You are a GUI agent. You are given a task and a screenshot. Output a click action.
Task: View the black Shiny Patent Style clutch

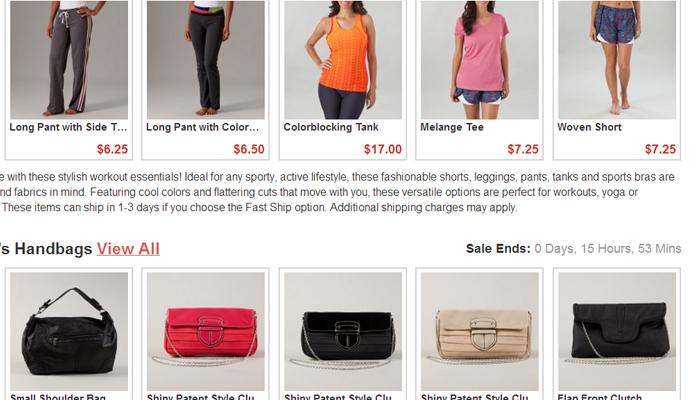[x=343, y=331]
